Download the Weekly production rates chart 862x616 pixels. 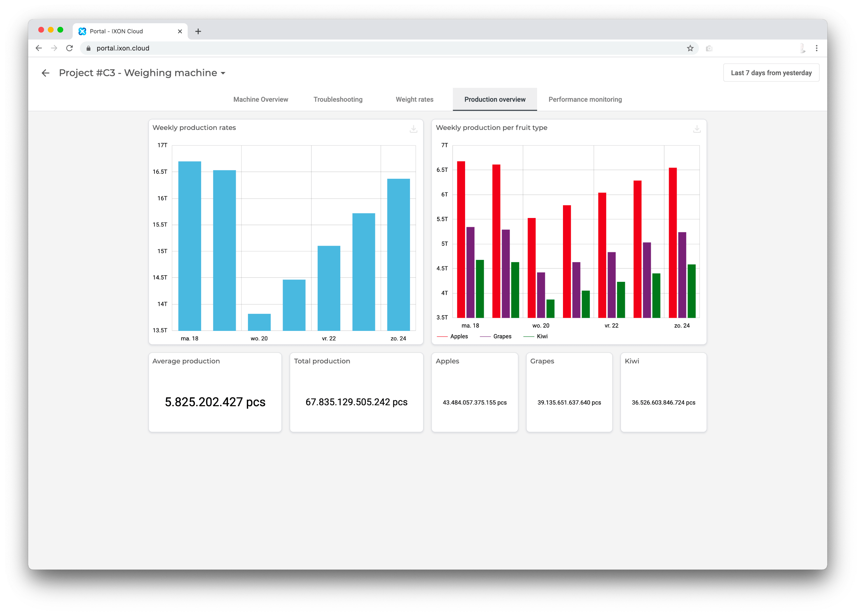(x=413, y=129)
